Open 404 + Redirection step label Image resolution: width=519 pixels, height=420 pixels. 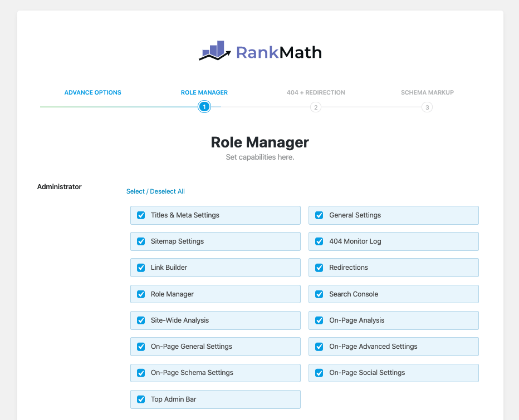click(316, 92)
